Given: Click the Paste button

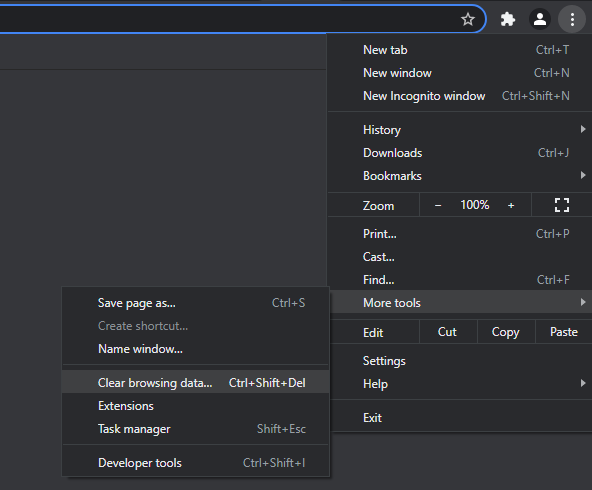Looking at the screenshot, I should 564,332.
